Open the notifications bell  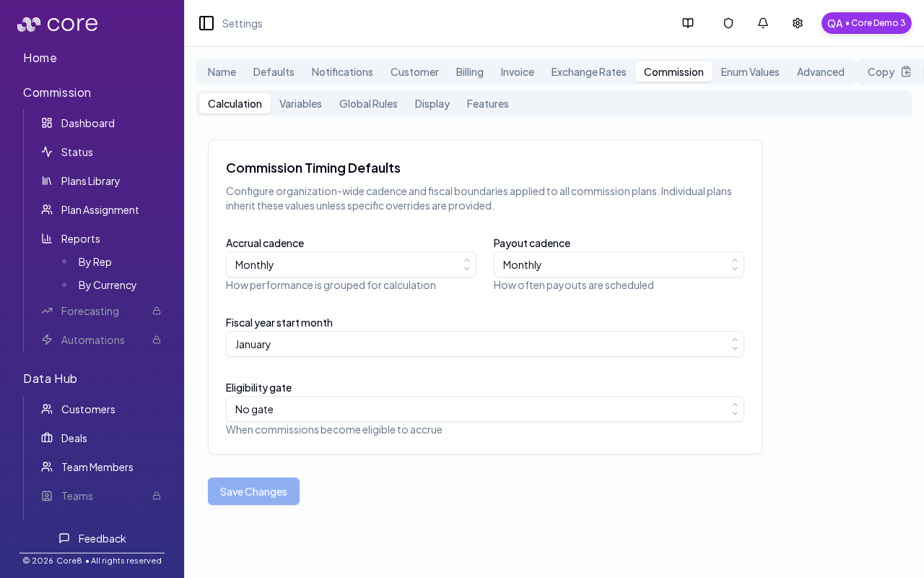coord(763,23)
